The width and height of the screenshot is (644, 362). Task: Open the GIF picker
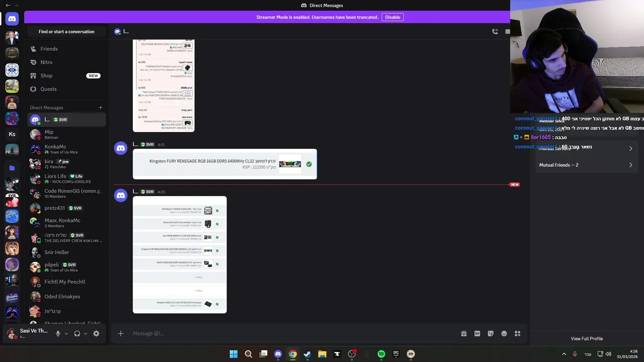click(477, 333)
